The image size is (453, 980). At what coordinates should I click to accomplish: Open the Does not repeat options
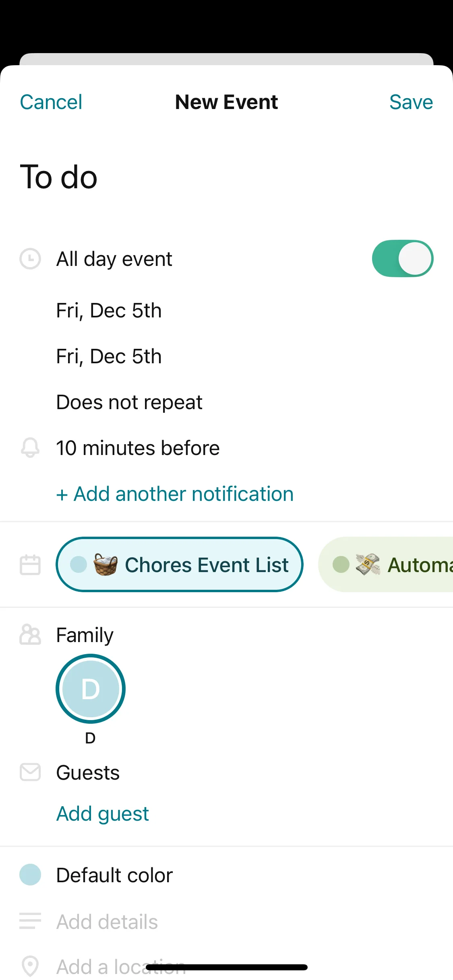[129, 402]
